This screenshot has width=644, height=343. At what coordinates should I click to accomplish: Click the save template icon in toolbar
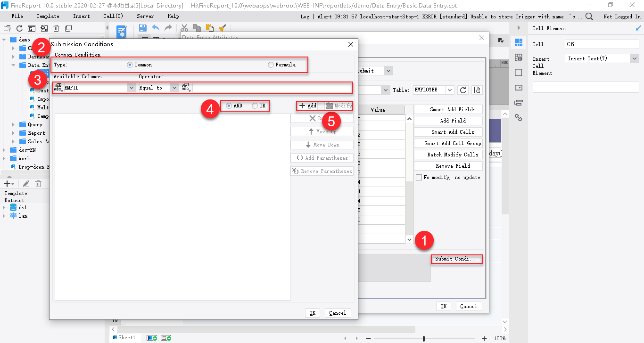142,28
